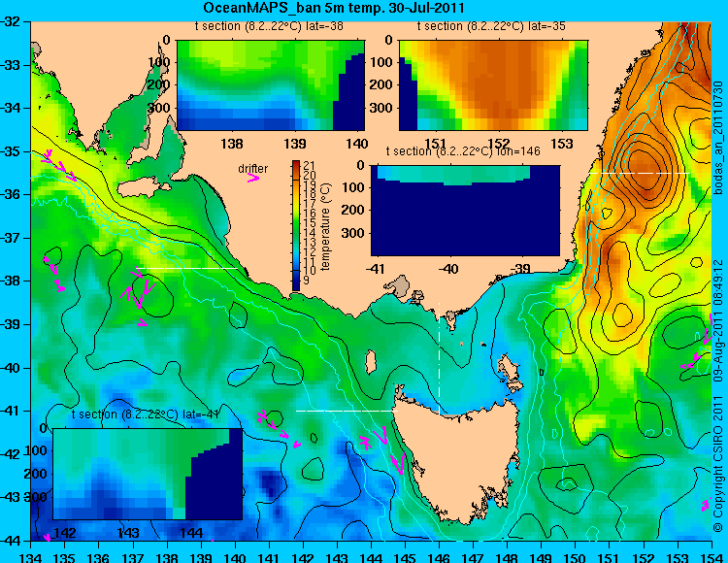Click the magenta drifter legend arrow

252,178
